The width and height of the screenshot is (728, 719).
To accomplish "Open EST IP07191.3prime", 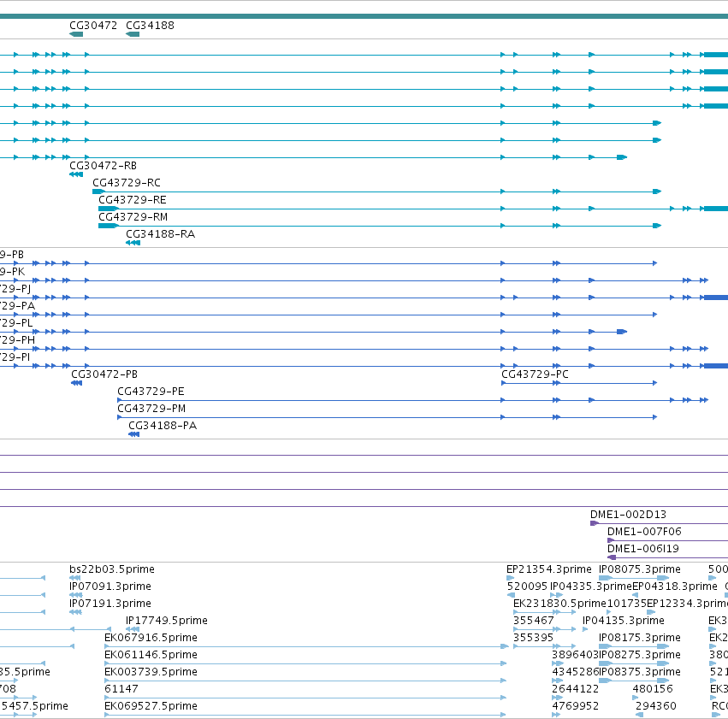I will [110, 604].
